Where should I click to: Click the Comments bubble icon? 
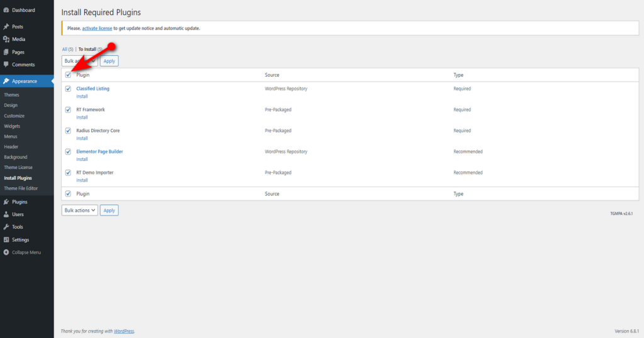click(x=6, y=65)
